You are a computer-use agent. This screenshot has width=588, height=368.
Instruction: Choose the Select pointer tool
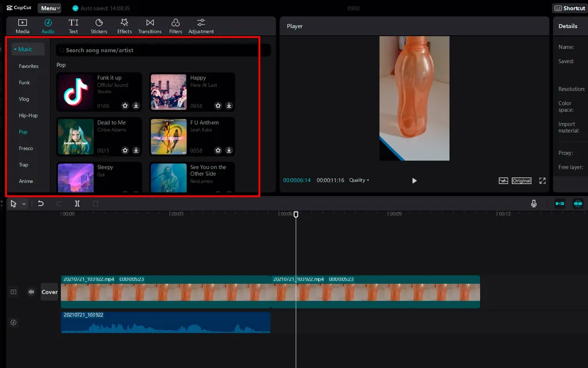[14, 204]
